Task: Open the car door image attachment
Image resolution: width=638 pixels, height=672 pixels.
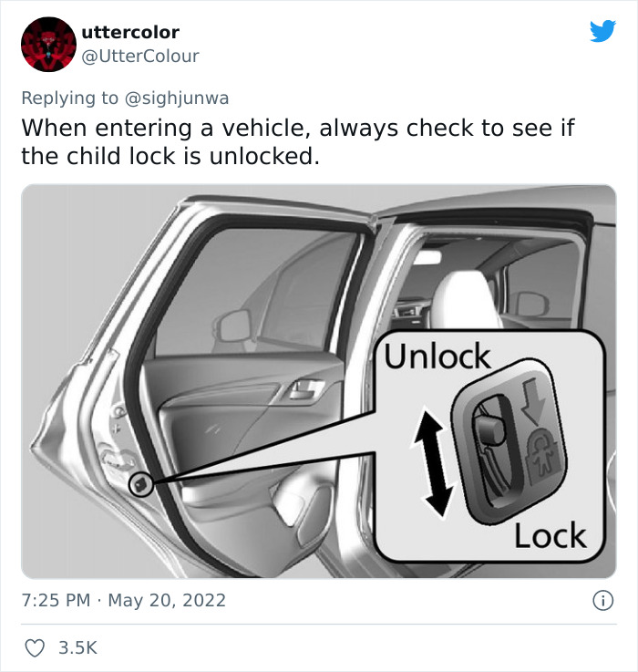Action: [x=319, y=381]
